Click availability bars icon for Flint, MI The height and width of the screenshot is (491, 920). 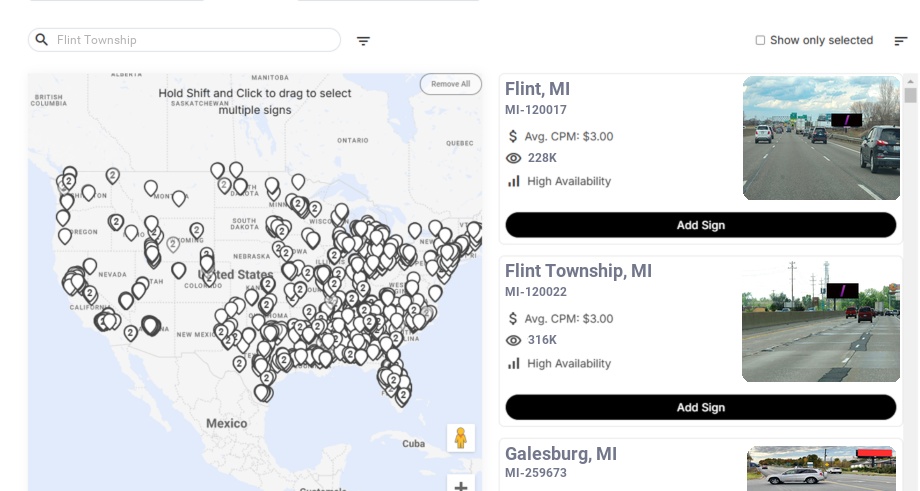pos(514,181)
